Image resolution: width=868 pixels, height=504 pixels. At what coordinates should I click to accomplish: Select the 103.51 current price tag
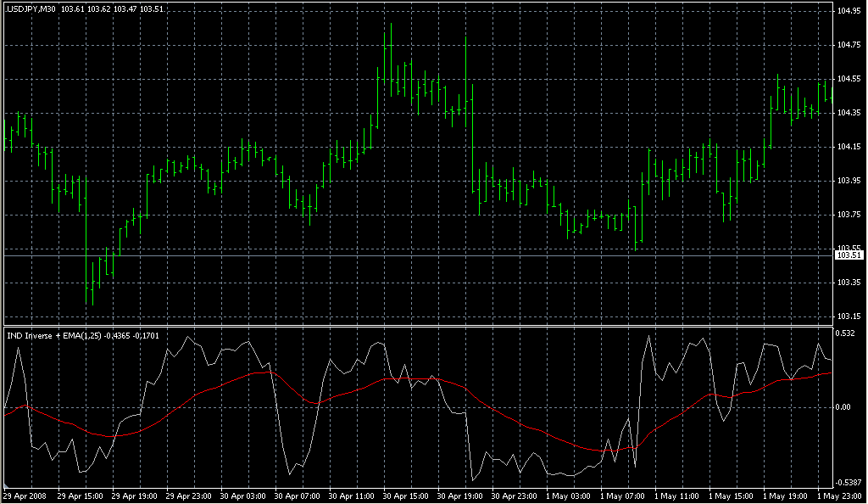[849, 255]
